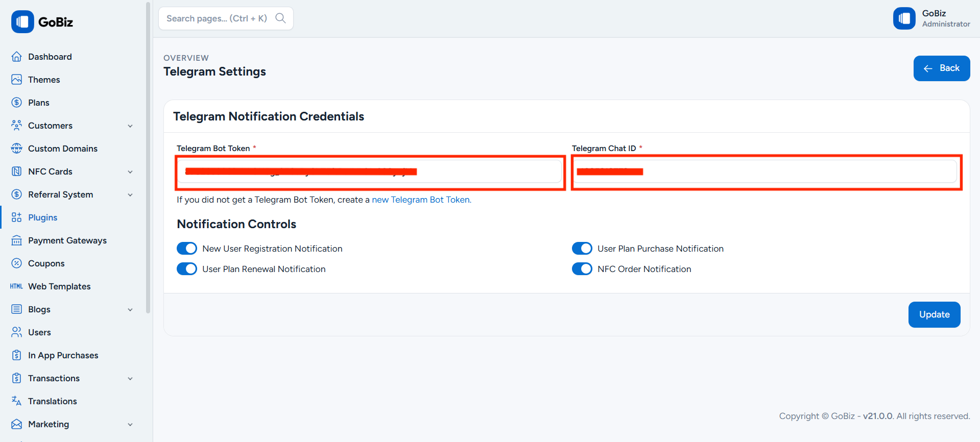Open the new Telegram Bot Token link
The height and width of the screenshot is (442, 980).
(421, 200)
